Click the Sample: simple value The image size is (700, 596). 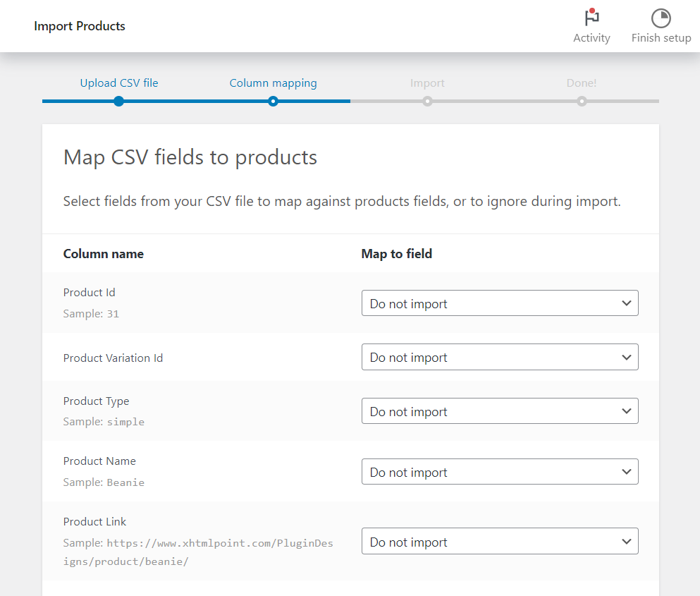point(104,422)
